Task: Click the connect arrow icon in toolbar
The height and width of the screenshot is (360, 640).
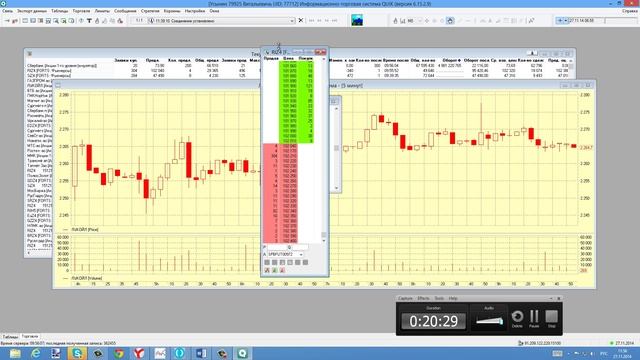Action: pyautogui.click(x=7, y=20)
